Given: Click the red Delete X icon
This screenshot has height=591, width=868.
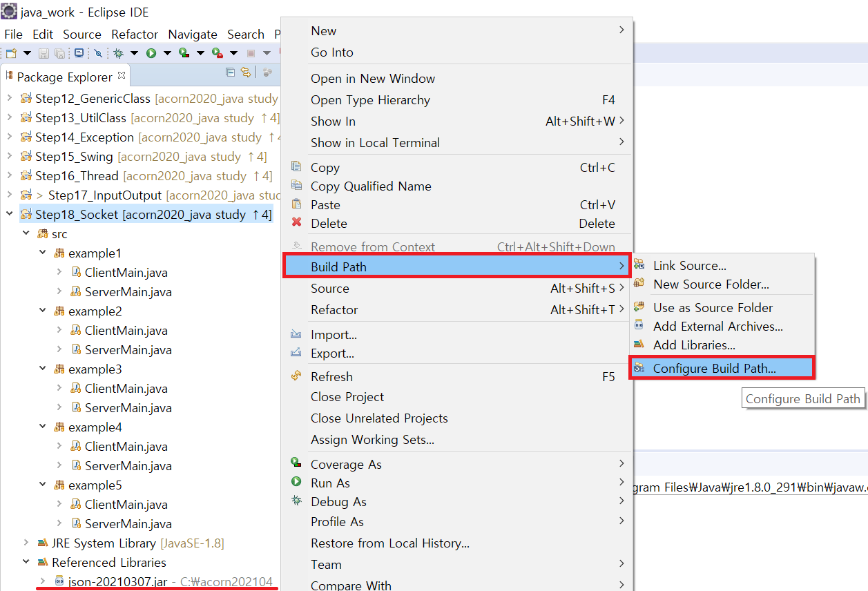Looking at the screenshot, I should (x=297, y=223).
